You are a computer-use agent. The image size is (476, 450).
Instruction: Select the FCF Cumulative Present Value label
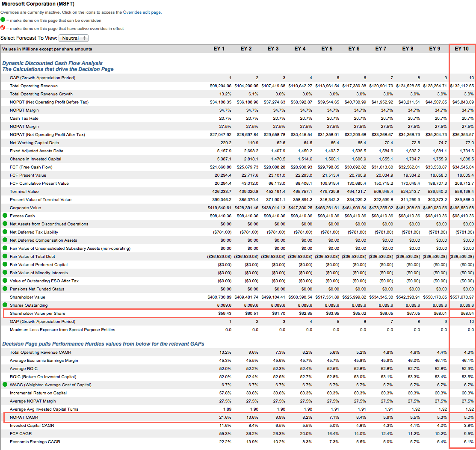point(39,184)
